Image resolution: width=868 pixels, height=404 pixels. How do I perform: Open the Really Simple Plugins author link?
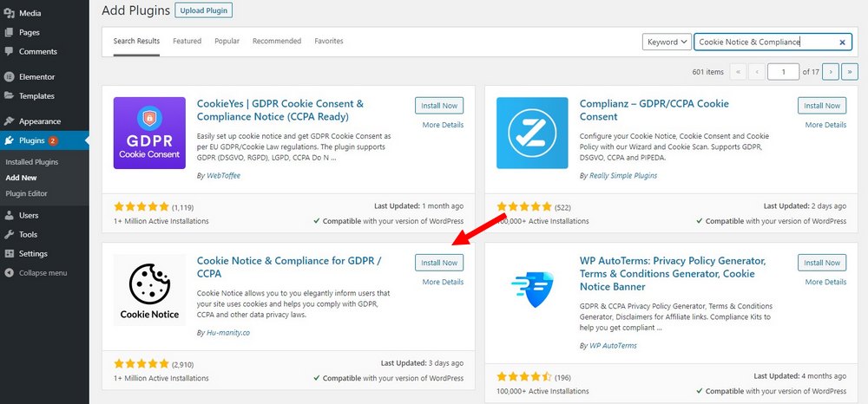tap(622, 176)
